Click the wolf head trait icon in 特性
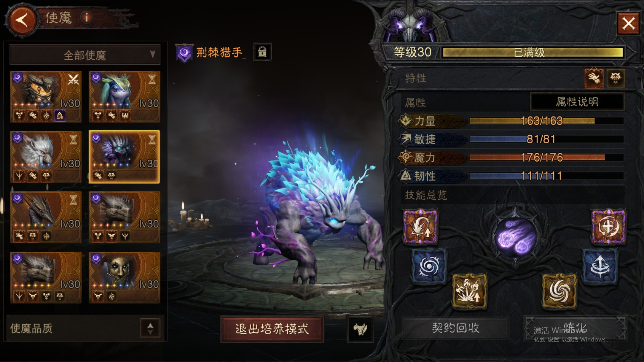The width and height of the screenshot is (644, 362). [615, 78]
